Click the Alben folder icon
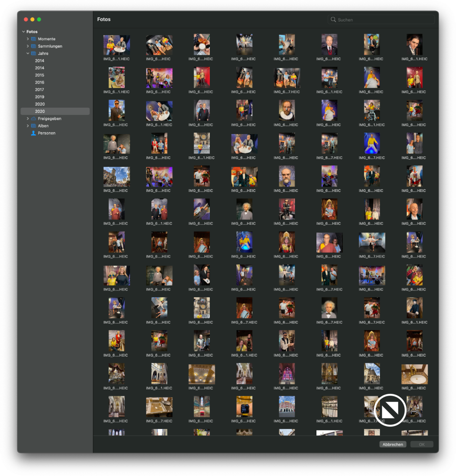Image resolution: width=456 pixels, height=476 pixels. (33, 126)
